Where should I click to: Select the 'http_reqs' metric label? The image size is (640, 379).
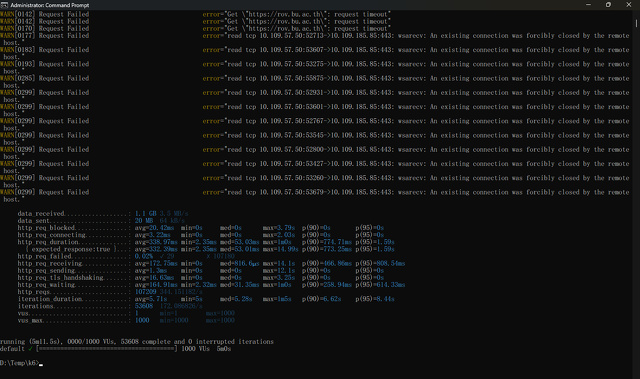coord(33,292)
